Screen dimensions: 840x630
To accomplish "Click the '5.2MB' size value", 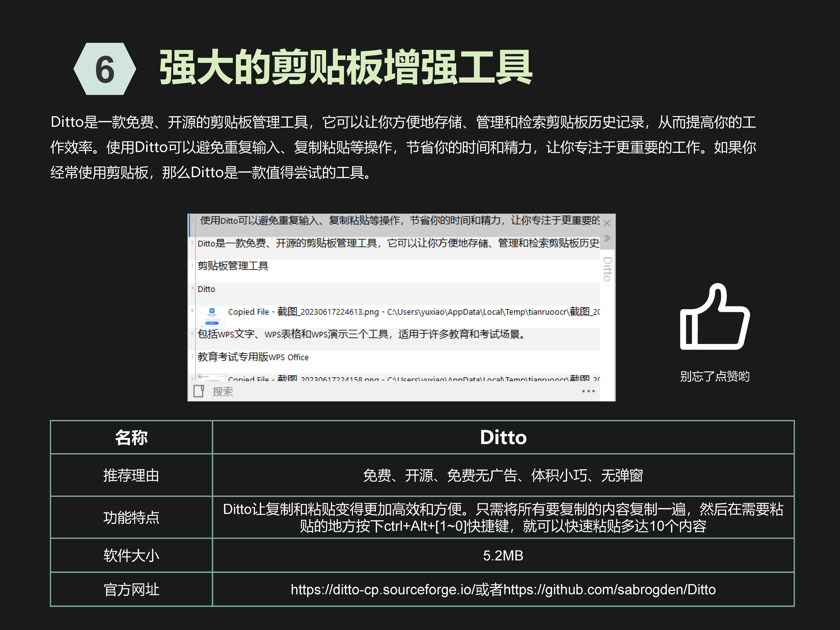I will pyautogui.click(x=503, y=555).
